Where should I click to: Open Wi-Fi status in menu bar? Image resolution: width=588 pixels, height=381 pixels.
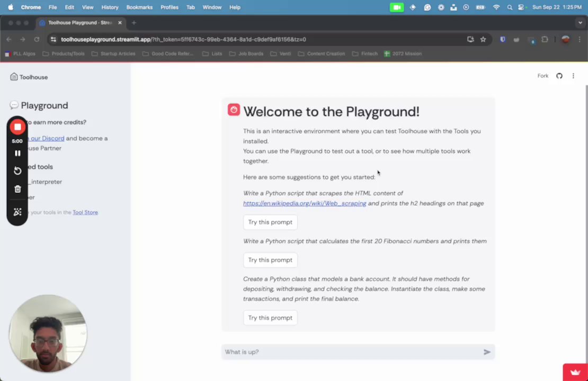[496, 7]
